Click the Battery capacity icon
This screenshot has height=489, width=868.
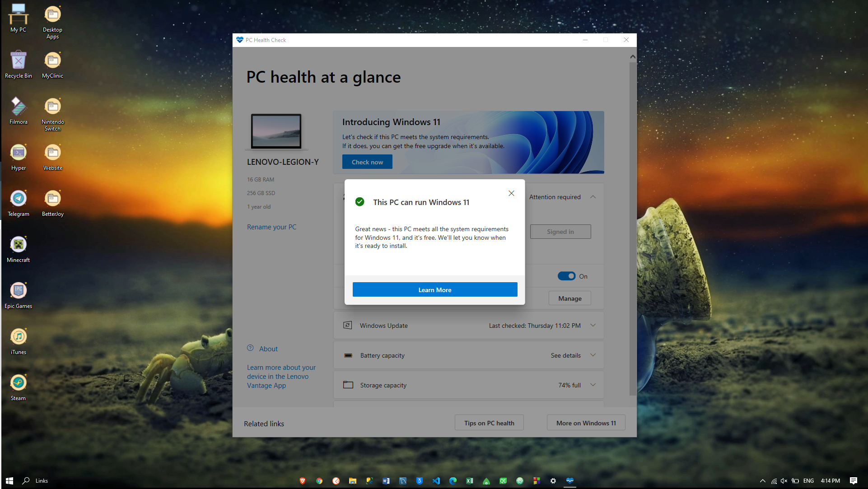[348, 355]
